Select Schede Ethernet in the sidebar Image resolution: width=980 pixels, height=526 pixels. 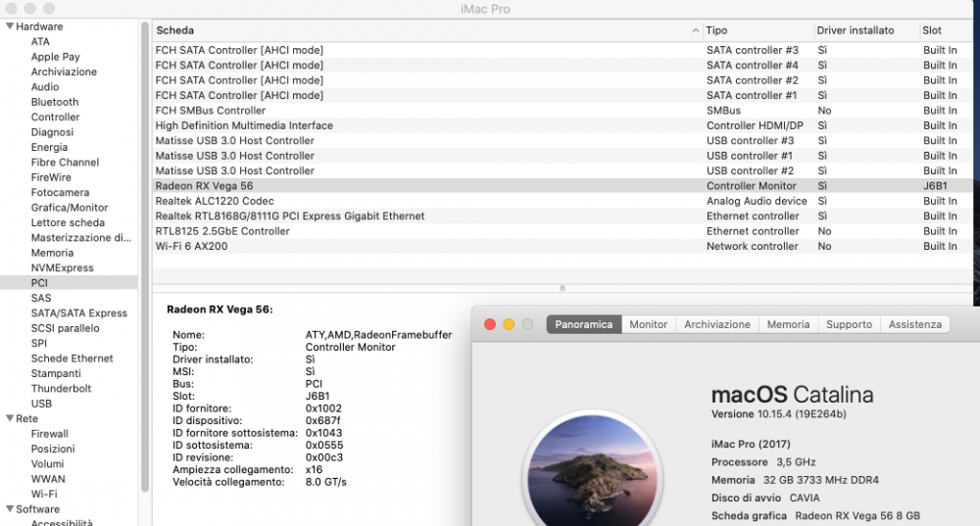(73, 358)
